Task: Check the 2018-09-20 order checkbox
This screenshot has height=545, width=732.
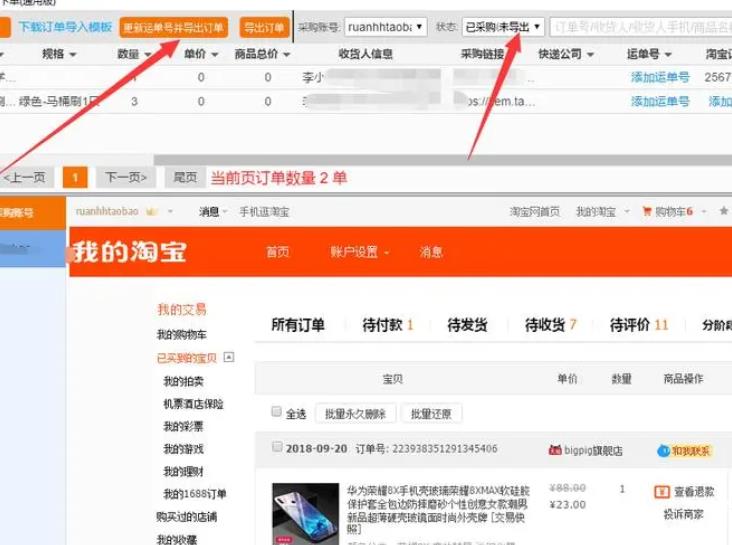Action: (x=277, y=448)
